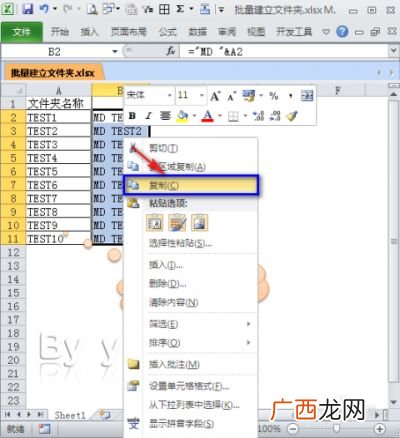Screen dimensions: 400x438
Task: Select 删除(D)... in context menu
Action: [x=191, y=284]
